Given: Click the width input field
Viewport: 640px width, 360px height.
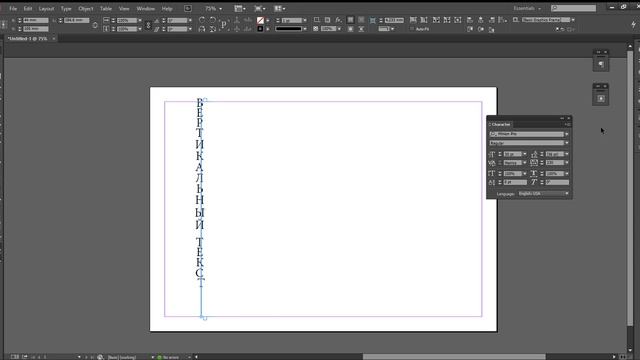Looking at the screenshot, I should pos(76,20).
